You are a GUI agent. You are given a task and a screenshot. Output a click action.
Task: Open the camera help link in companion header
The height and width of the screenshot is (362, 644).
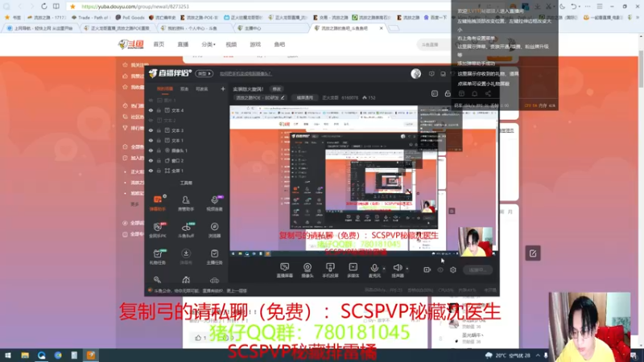(246, 73)
